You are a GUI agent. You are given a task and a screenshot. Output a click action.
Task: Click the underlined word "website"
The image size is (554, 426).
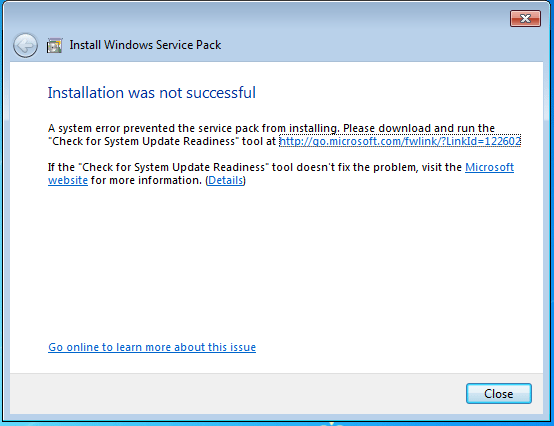pos(68,180)
